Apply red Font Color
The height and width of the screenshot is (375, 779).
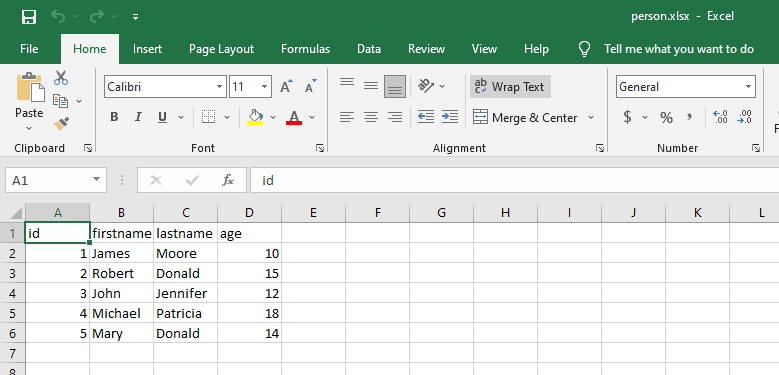pyautogui.click(x=294, y=117)
